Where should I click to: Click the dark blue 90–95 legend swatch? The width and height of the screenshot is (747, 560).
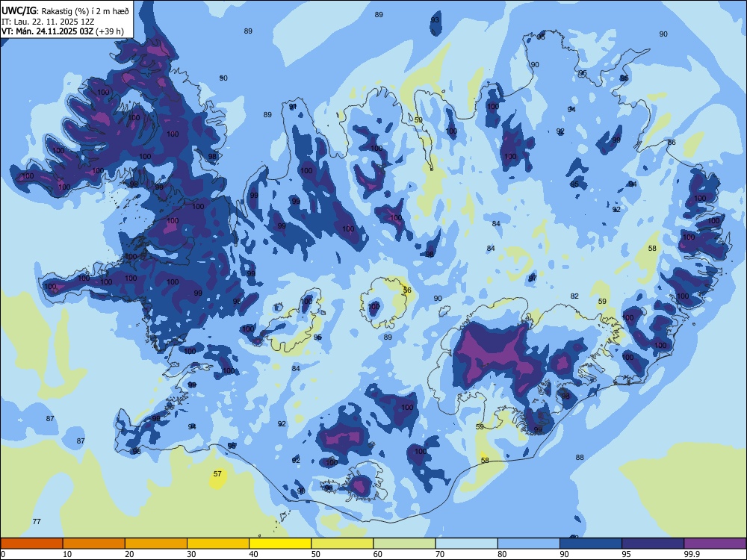pos(591,544)
